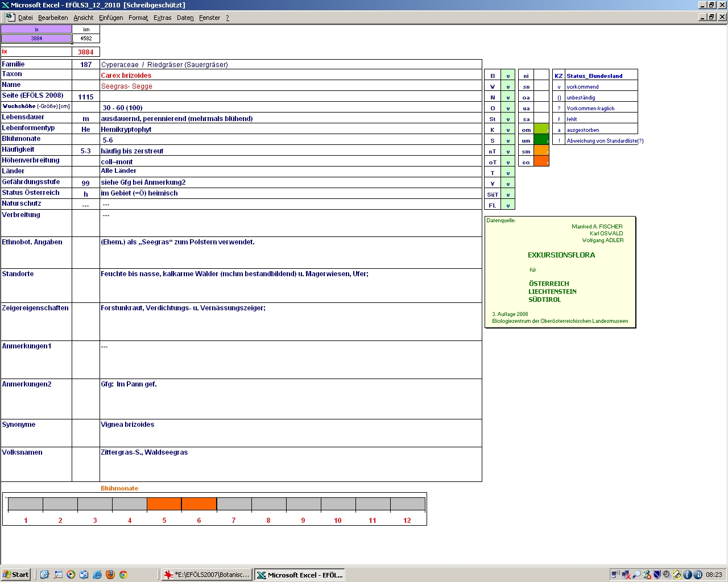
Task: Minimize the workbook with the inner minimize button
Action: [702, 17]
